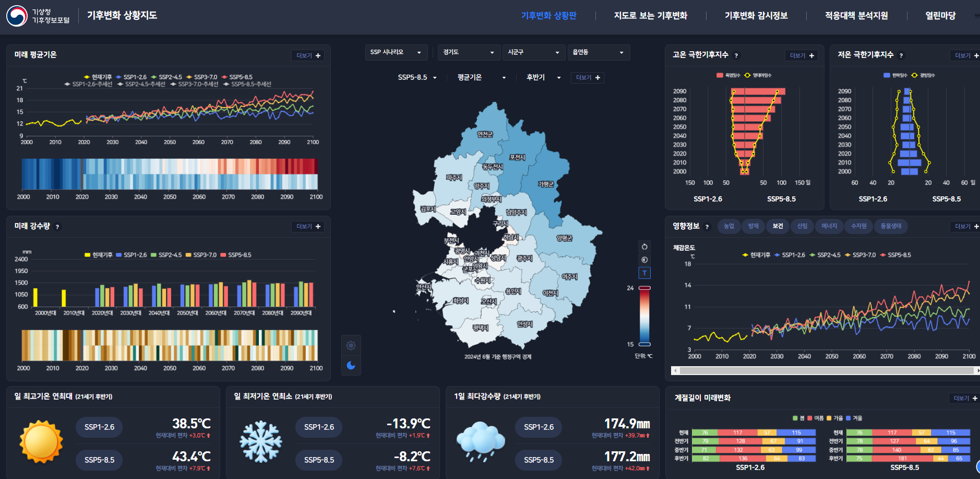
Task: Toggle SSP3-7.0 legend in 미래 강수량 chart
Action: coord(201,255)
